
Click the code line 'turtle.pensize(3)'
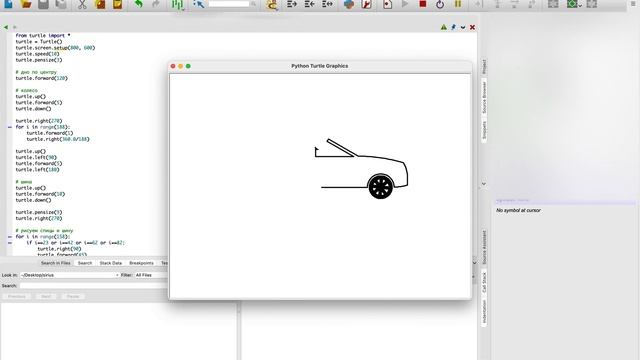click(39, 60)
